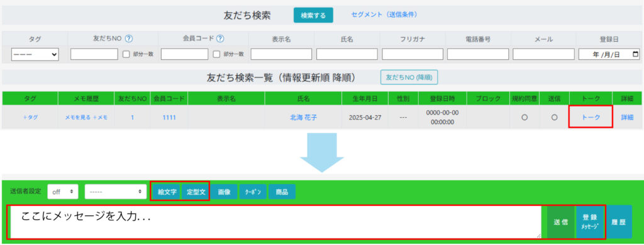The height and width of the screenshot is (245, 644).
Task: Open the calendar picker icon in 登録日
Action: 635,54
